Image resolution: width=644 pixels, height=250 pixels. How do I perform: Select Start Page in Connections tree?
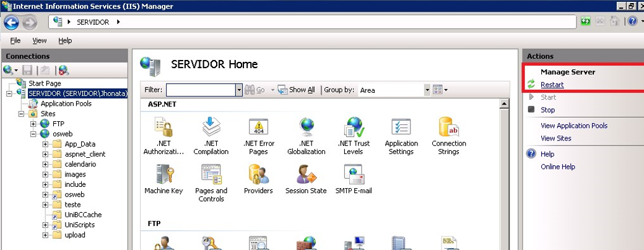(x=45, y=84)
